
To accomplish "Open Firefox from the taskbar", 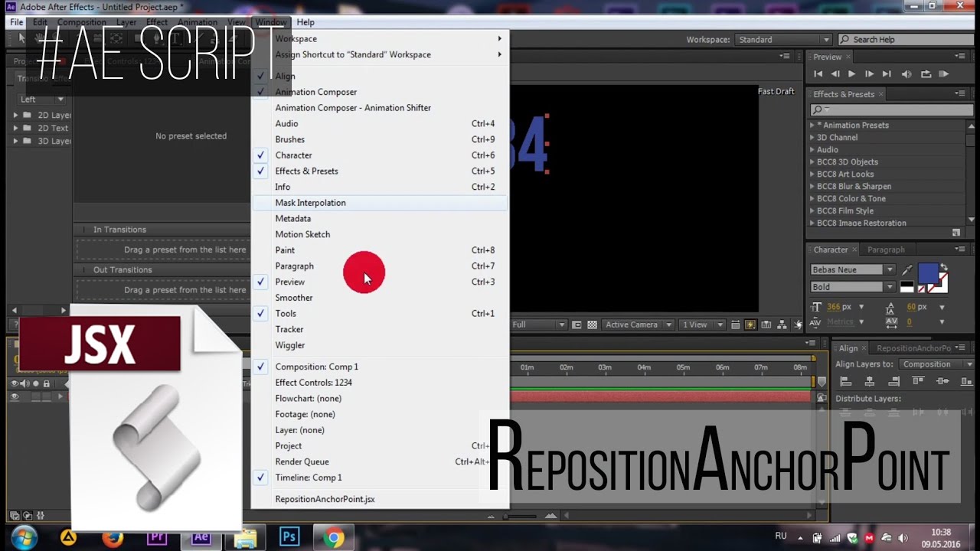I will 113,537.
